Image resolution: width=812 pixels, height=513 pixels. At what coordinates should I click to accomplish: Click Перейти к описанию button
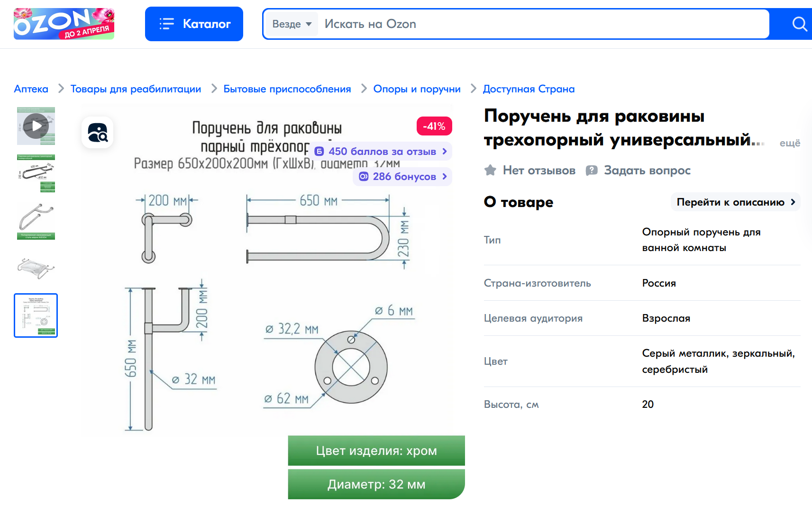pos(736,202)
